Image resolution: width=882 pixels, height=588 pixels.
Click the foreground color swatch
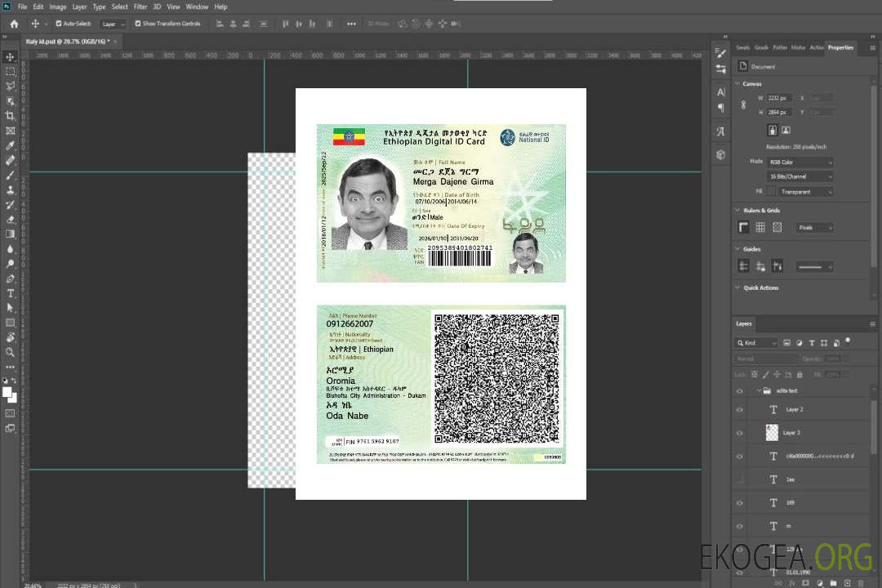(7, 393)
